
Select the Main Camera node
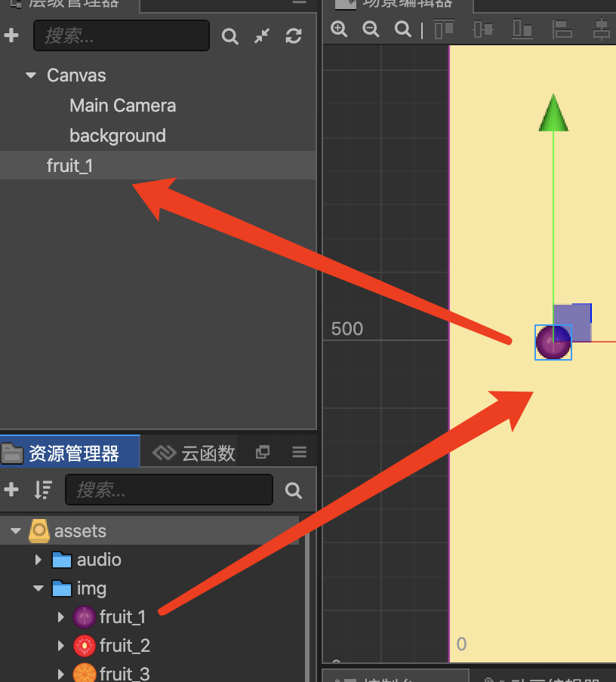click(123, 106)
